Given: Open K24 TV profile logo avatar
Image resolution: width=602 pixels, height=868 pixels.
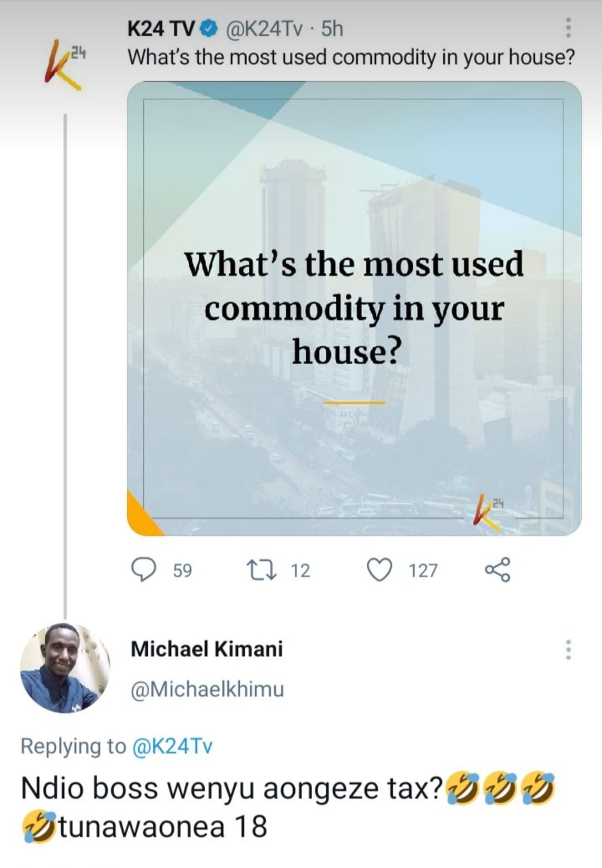Looking at the screenshot, I should tap(64, 65).
